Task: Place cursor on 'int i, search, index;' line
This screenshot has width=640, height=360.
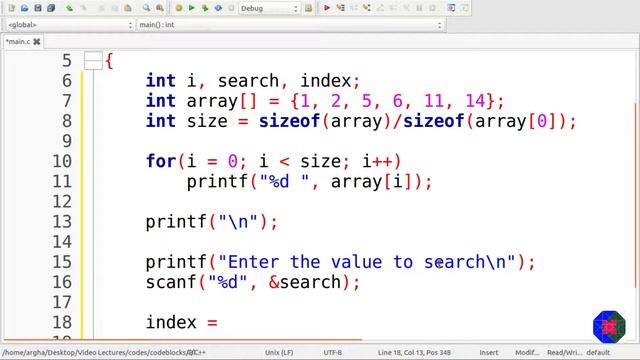Action: coord(253,81)
